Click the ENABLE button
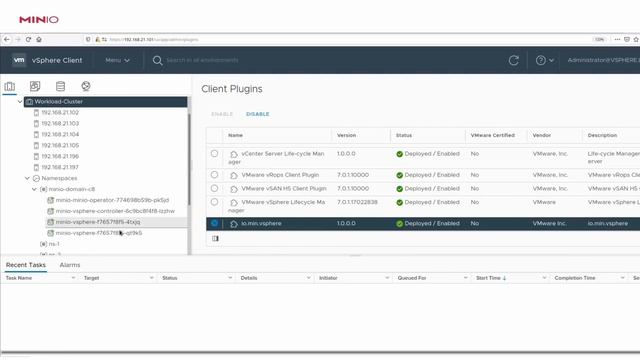This screenshot has width=640, height=360. click(x=222, y=114)
